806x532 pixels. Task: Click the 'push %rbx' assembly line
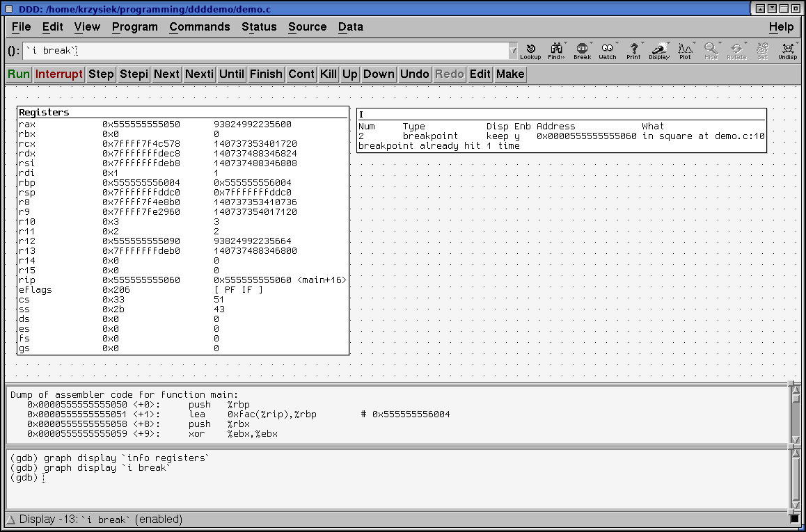click(139, 424)
